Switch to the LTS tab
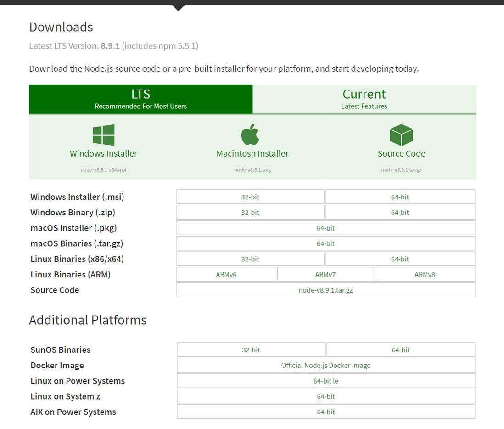504x429 pixels. point(141,99)
